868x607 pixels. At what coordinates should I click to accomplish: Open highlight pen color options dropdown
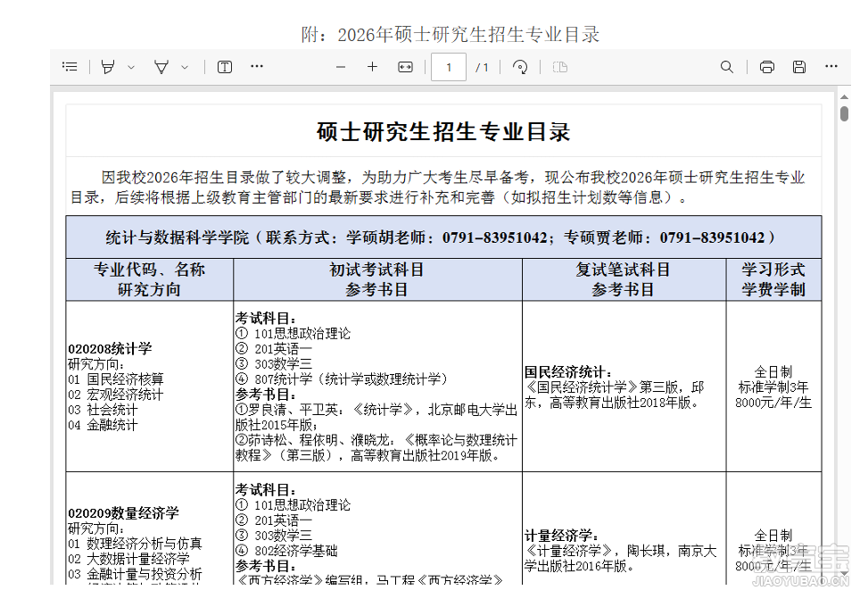pyautogui.click(x=131, y=67)
